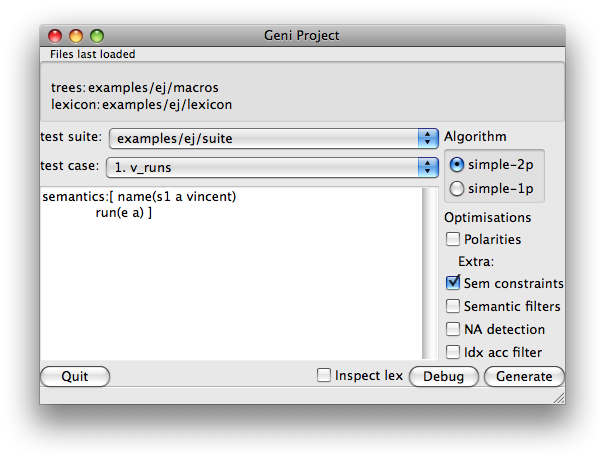Screen dimensions: 605x459
Task: Open the test case dropdown arrows
Action: (x=428, y=167)
